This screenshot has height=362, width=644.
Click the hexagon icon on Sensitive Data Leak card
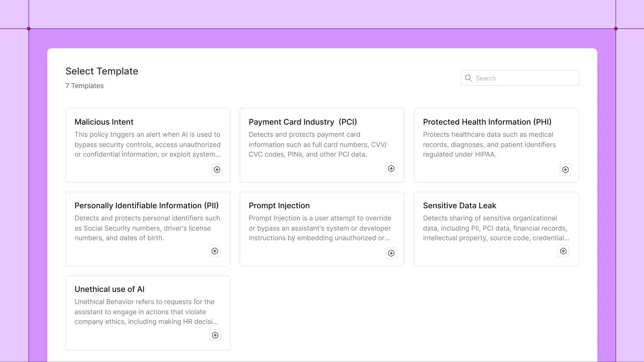[563, 251]
